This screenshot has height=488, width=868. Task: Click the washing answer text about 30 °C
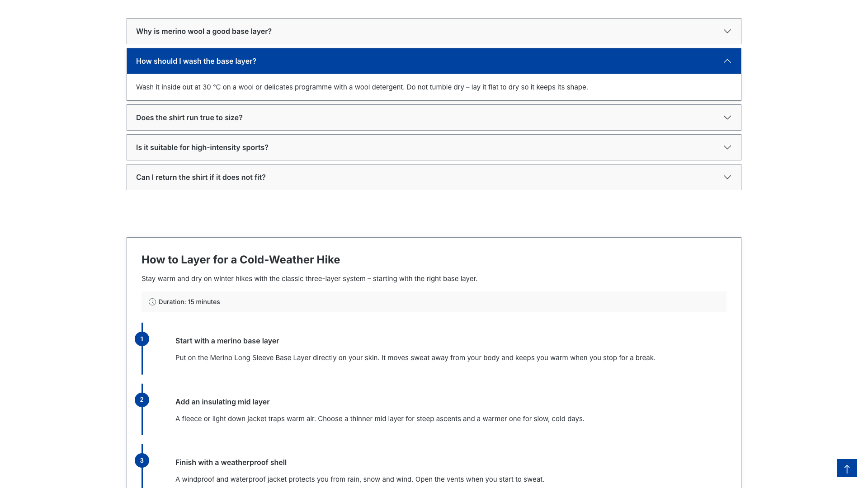click(x=362, y=87)
